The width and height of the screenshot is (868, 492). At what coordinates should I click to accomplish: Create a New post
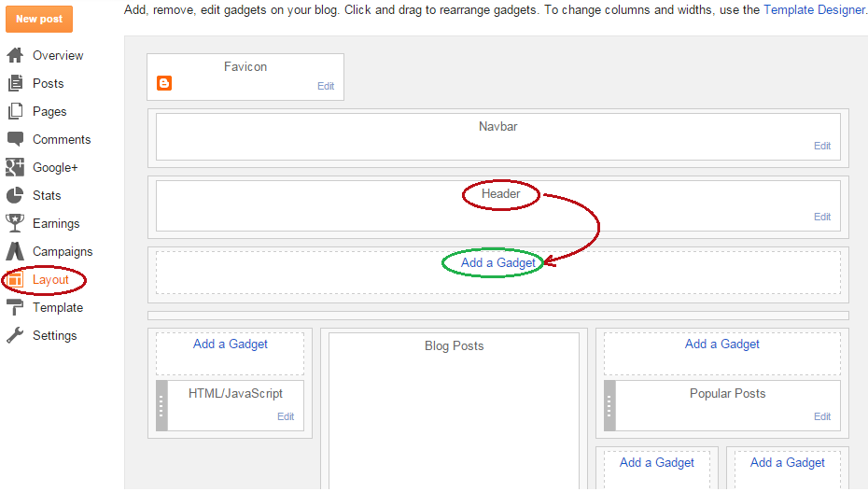pyautogui.click(x=39, y=19)
